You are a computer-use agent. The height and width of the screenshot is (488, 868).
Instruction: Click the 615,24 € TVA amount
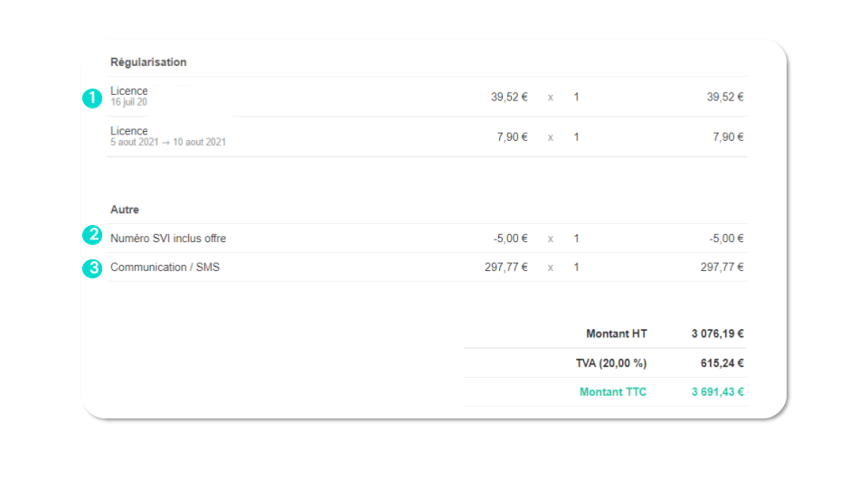[x=722, y=363]
